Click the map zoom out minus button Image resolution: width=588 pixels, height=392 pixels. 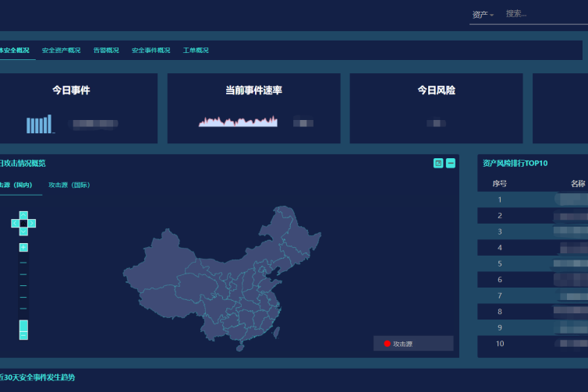coord(23,334)
